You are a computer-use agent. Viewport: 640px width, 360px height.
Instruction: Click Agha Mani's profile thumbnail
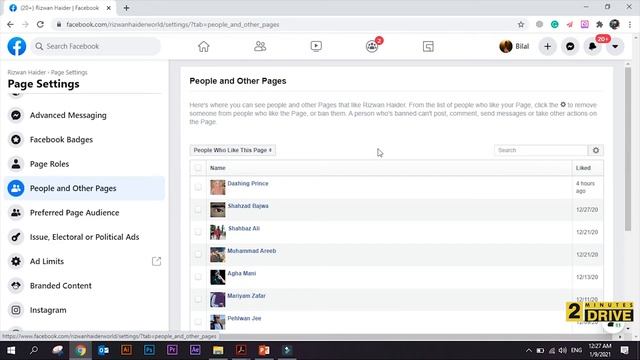click(x=218, y=277)
